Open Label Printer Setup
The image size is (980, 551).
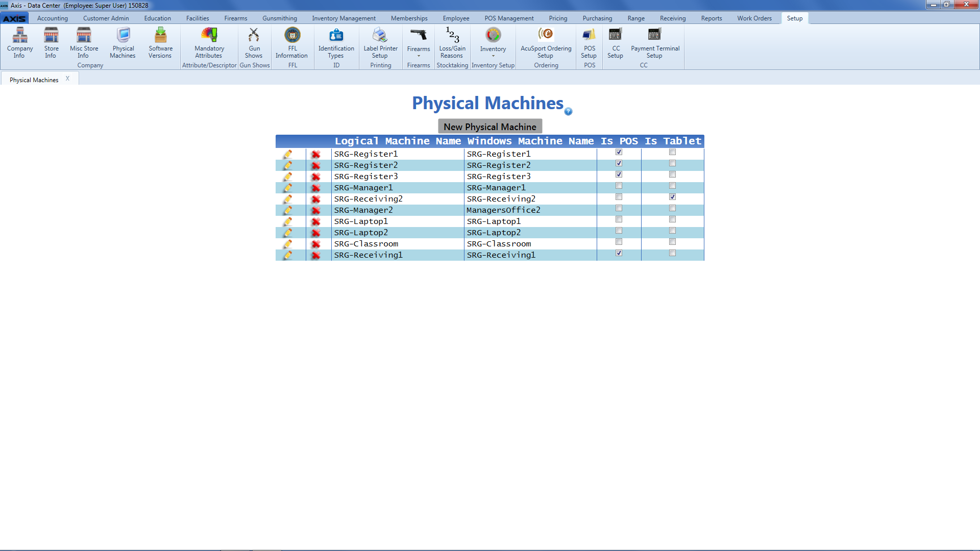[x=380, y=43]
